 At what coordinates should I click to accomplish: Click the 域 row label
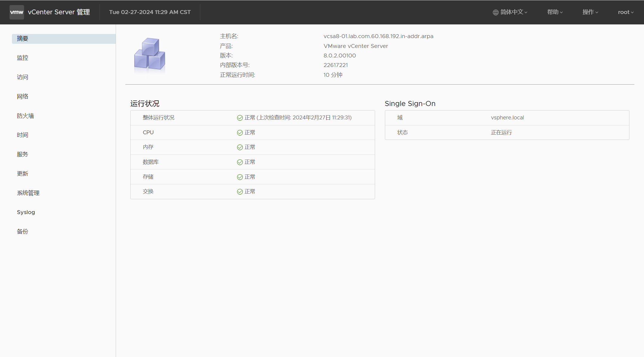click(x=400, y=118)
